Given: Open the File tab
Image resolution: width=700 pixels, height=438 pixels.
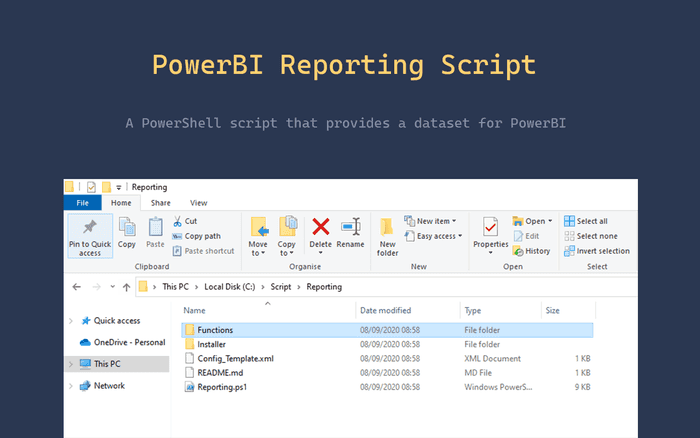Looking at the screenshot, I should click(83, 203).
